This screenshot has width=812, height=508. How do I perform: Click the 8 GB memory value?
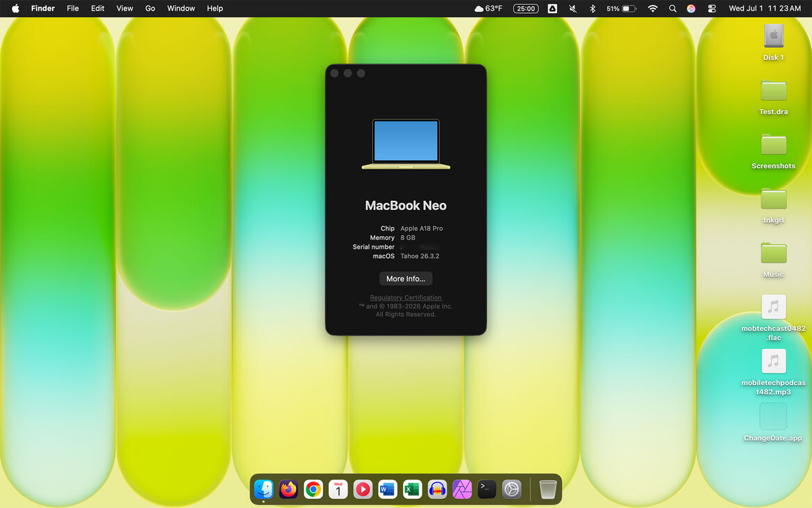click(x=408, y=238)
